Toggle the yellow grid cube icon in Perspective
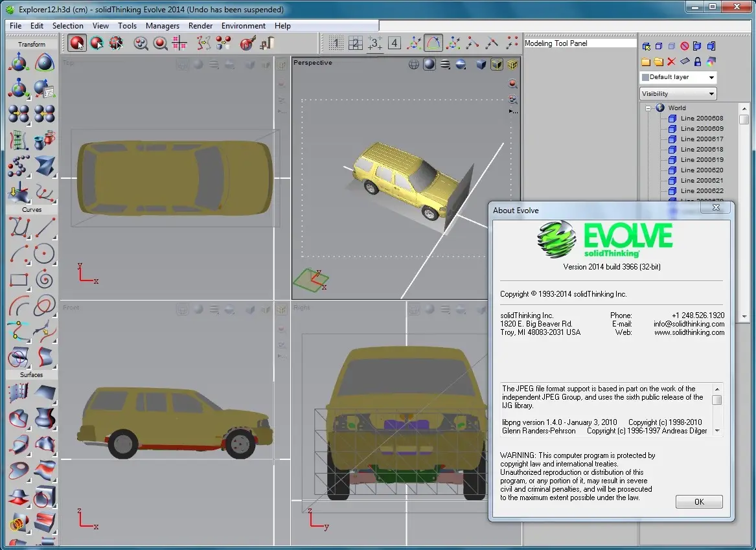The height and width of the screenshot is (550, 756). coord(512,64)
